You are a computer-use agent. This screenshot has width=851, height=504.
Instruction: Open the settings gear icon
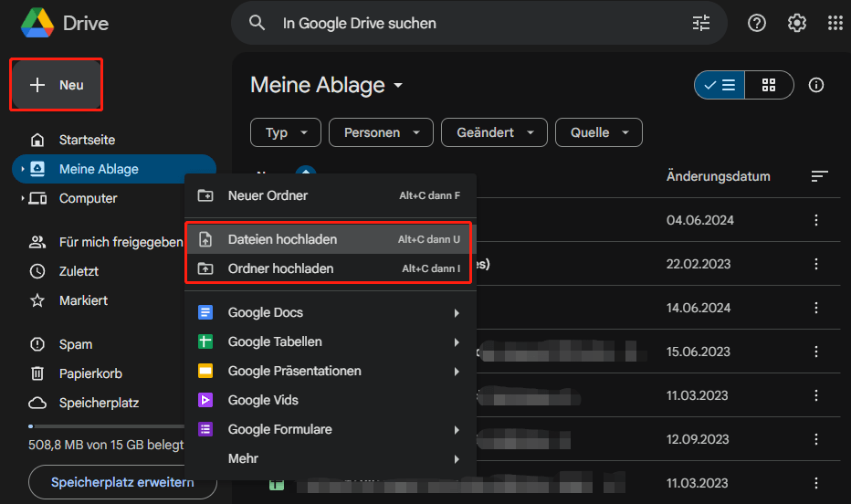pos(797,23)
